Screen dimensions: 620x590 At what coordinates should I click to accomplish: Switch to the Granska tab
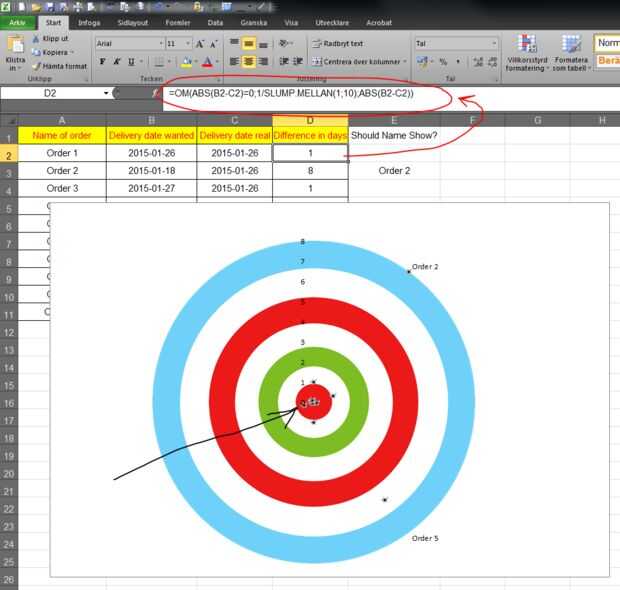pos(253,23)
